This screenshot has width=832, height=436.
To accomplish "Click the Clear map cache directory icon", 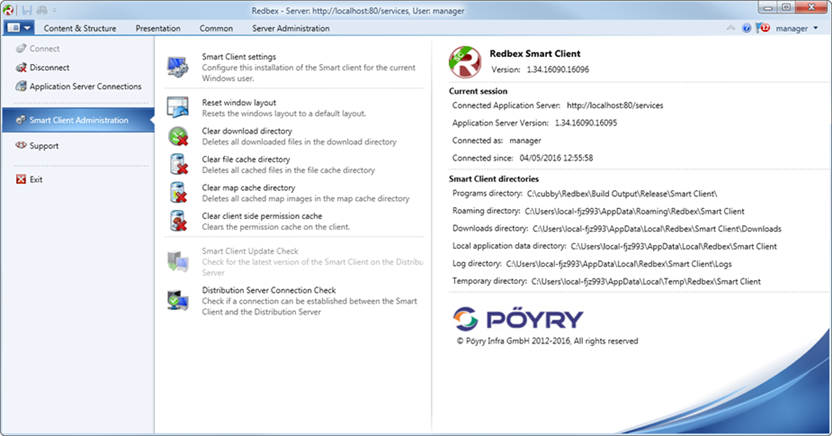I will click(178, 192).
